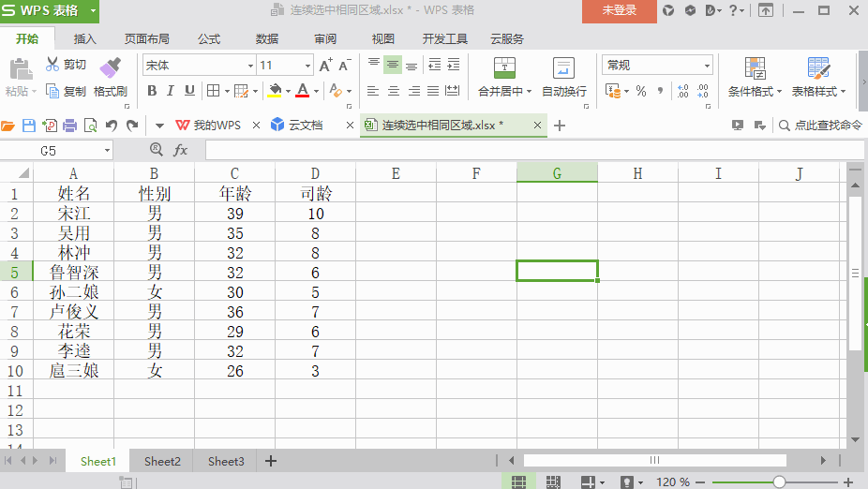
Task: Close the 连续选中相同区域.xlsx tab
Action: tap(537, 126)
